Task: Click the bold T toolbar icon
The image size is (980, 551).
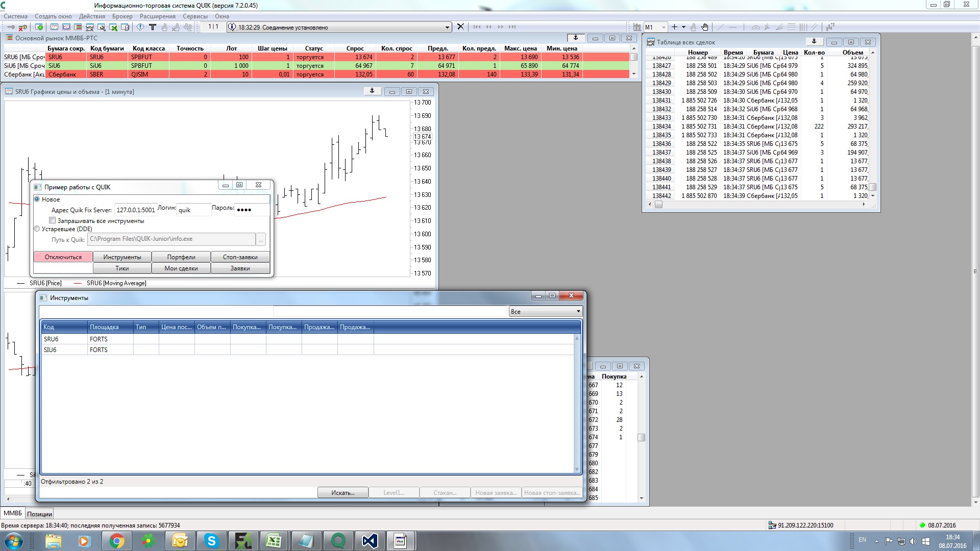Action: click(152, 27)
